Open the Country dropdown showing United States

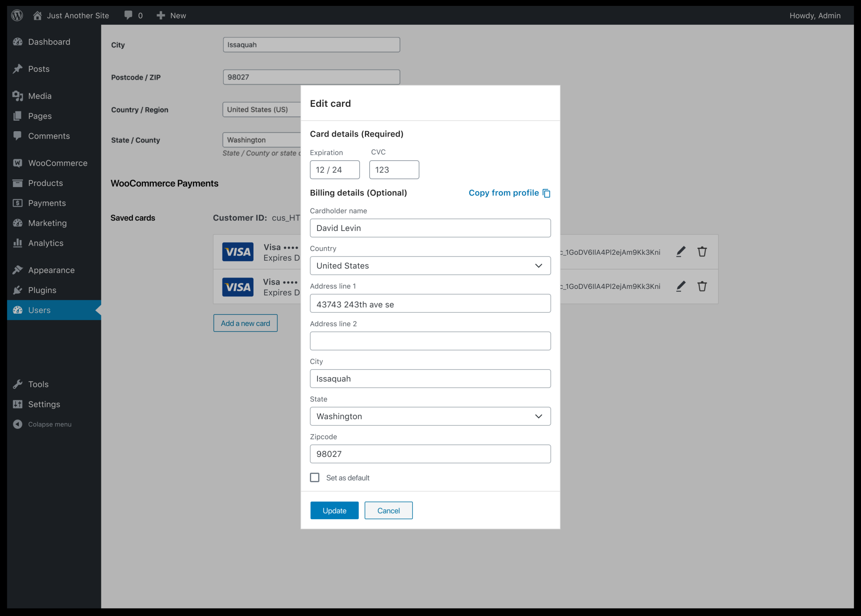click(430, 265)
